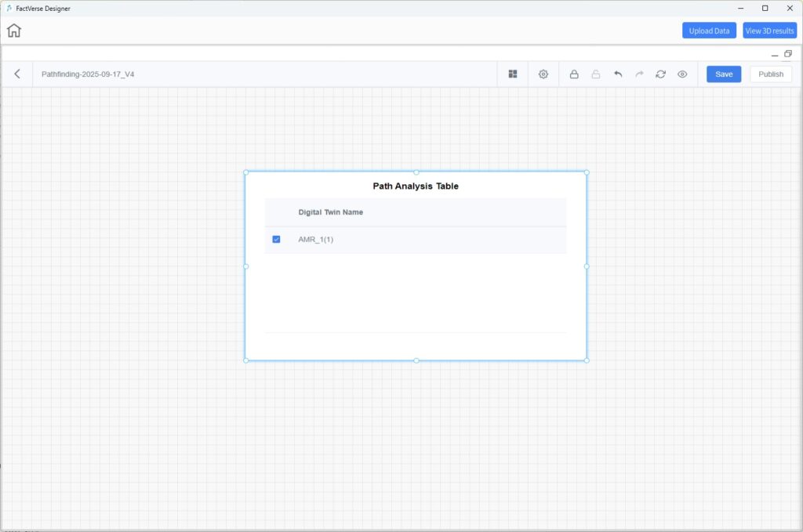Undo the last action

618,74
